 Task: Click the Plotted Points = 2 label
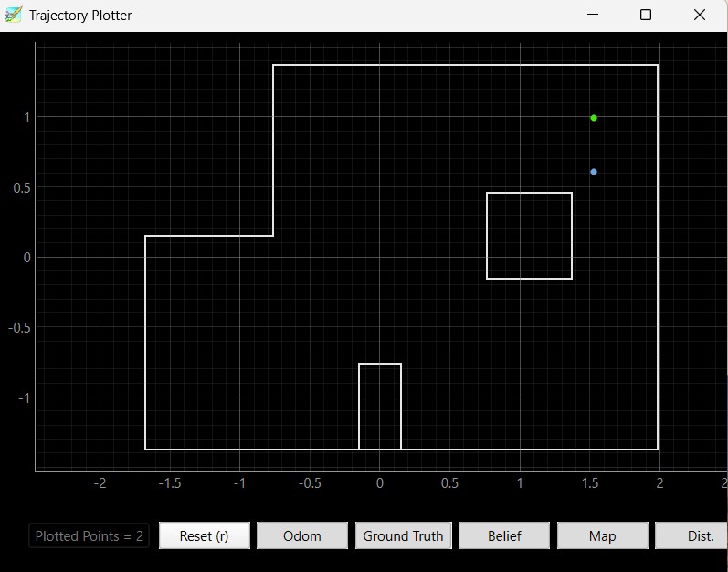click(x=90, y=536)
